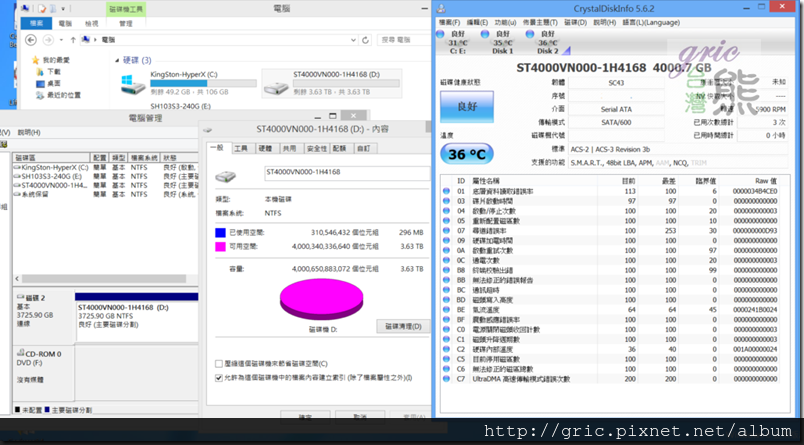Image resolution: width=804 pixels, height=445 pixels.
Task: Click the 良好 health status button
Action: [x=467, y=107]
